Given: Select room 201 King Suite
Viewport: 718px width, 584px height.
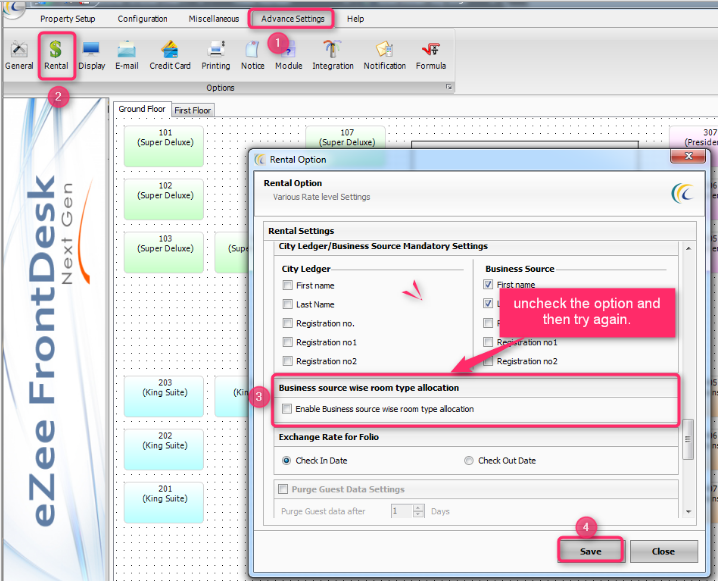Looking at the screenshot, I should coord(164,502).
